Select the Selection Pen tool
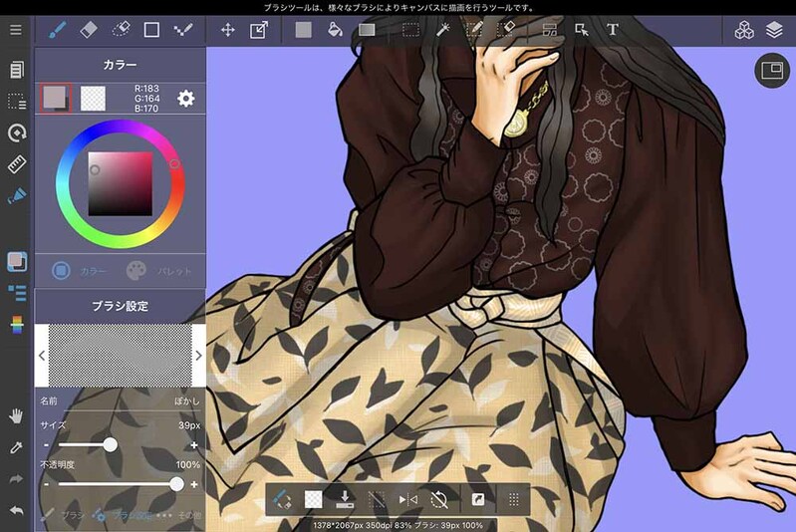The width and height of the screenshot is (796, 532). point(474,30)
